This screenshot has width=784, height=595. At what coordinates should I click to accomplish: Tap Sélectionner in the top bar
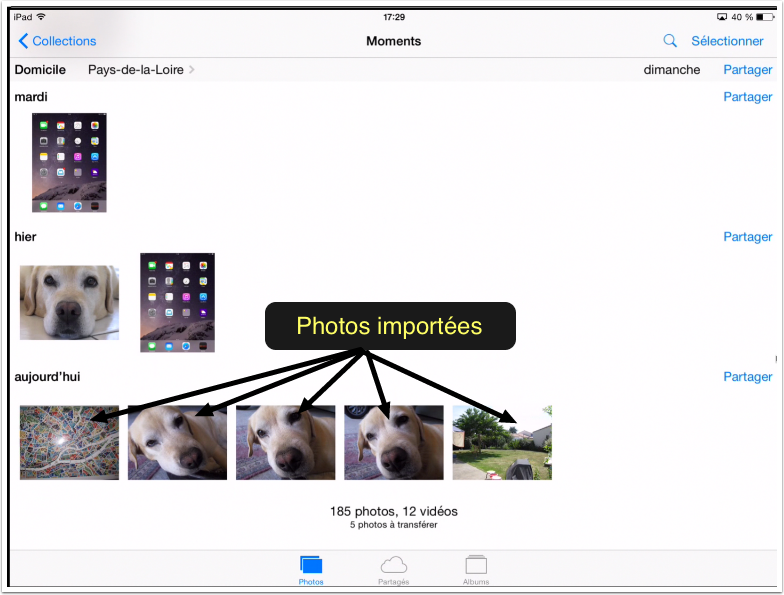coord(727,41)
